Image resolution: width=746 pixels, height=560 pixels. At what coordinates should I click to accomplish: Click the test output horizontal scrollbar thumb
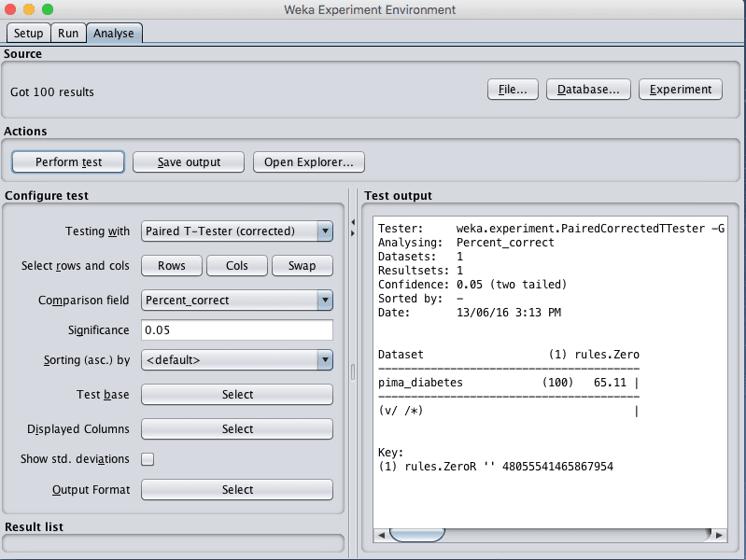point(417,535)
